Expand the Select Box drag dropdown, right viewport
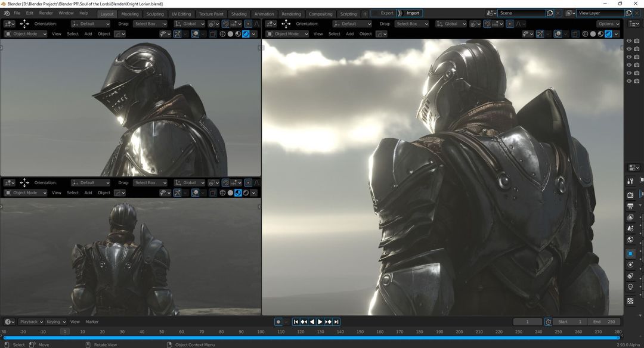 click(x=411, y=24)
